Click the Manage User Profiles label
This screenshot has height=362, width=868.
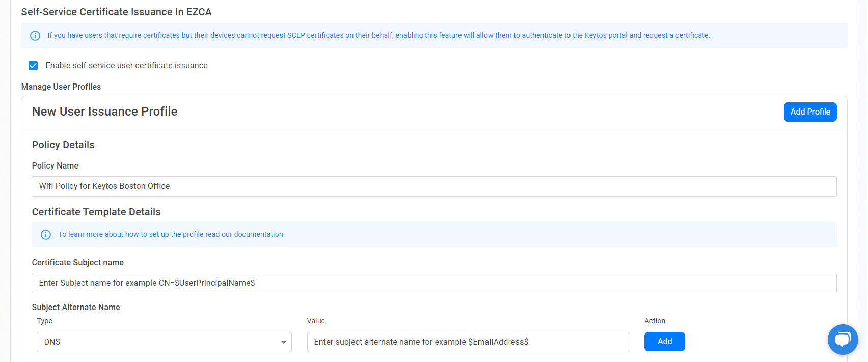click(x=61, y=87)
